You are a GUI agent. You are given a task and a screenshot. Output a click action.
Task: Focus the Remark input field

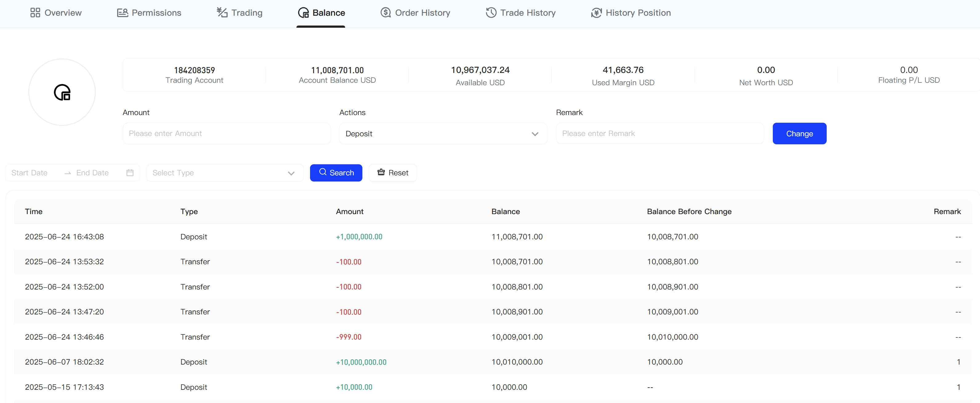660,134
